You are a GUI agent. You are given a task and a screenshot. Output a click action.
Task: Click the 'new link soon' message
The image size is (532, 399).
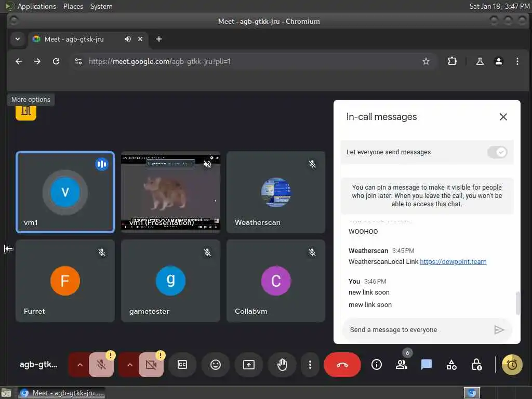click(369, 292)
